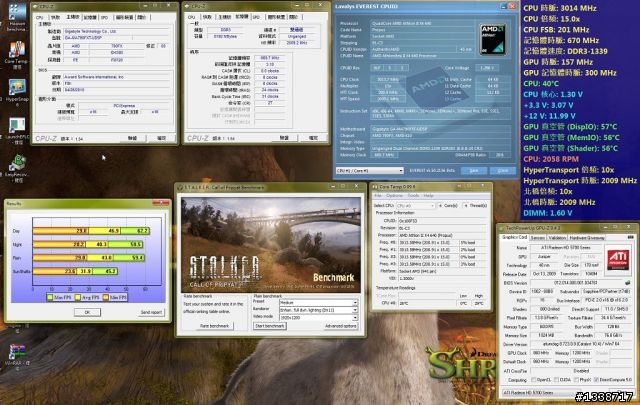Click the 'DIMM: 1.60 V' overlay line

(x=547, y=213)
